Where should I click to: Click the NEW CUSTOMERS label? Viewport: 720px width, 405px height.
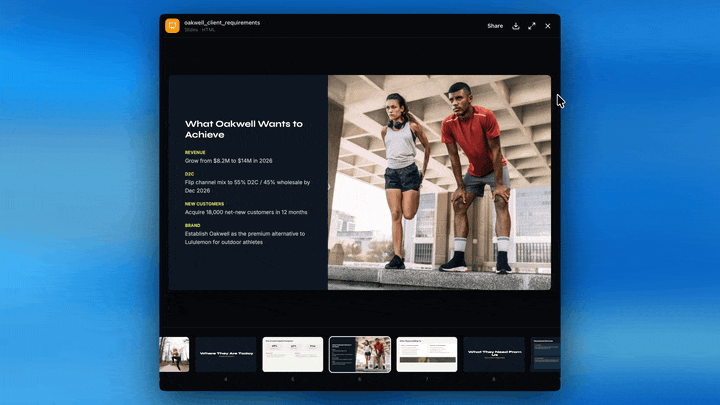[x=204, y=204]
